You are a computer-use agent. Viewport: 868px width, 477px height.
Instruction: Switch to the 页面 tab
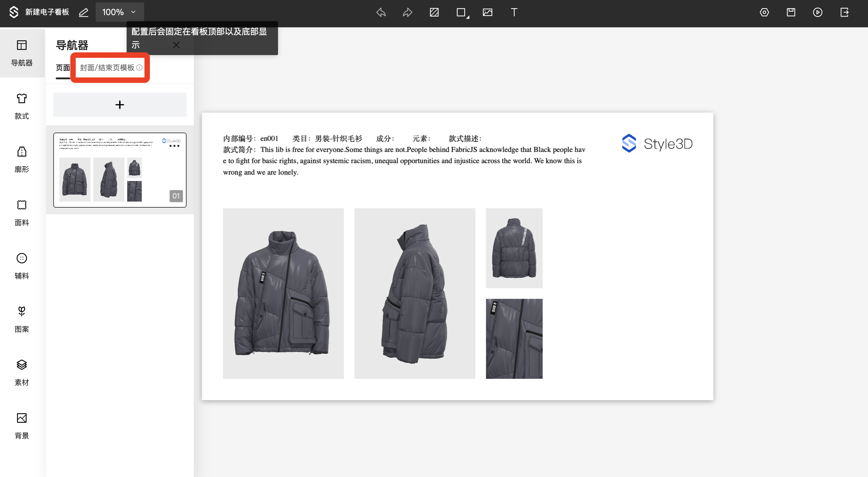point(63,68)
